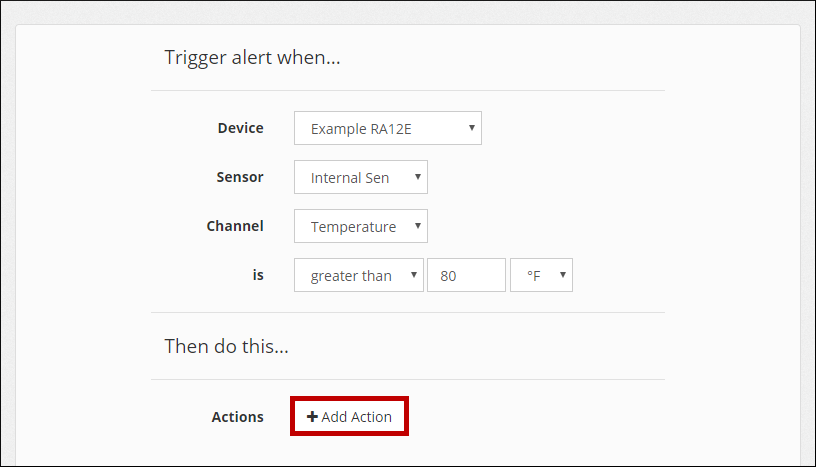Click the 'is' condition label
The height and width of the screenshot is (467, 816).
point(258,275)
